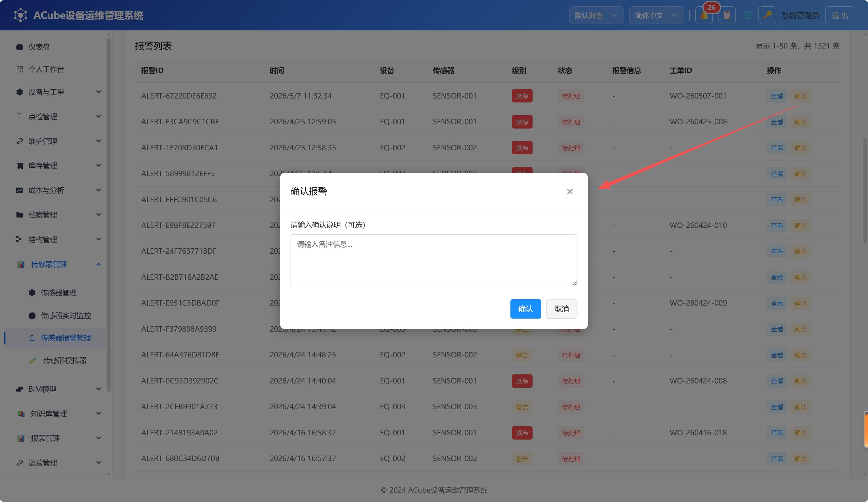Click 查看 for ALERT-67220DE6E692
The image size is (868, 502).
(777, 96)
